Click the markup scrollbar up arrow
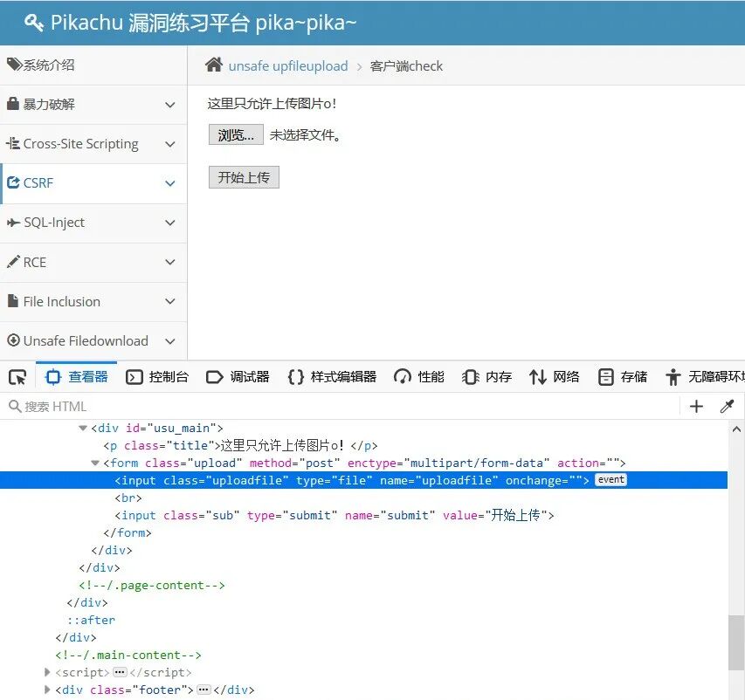Screen dimensions: 745x700 pos(736,429)
